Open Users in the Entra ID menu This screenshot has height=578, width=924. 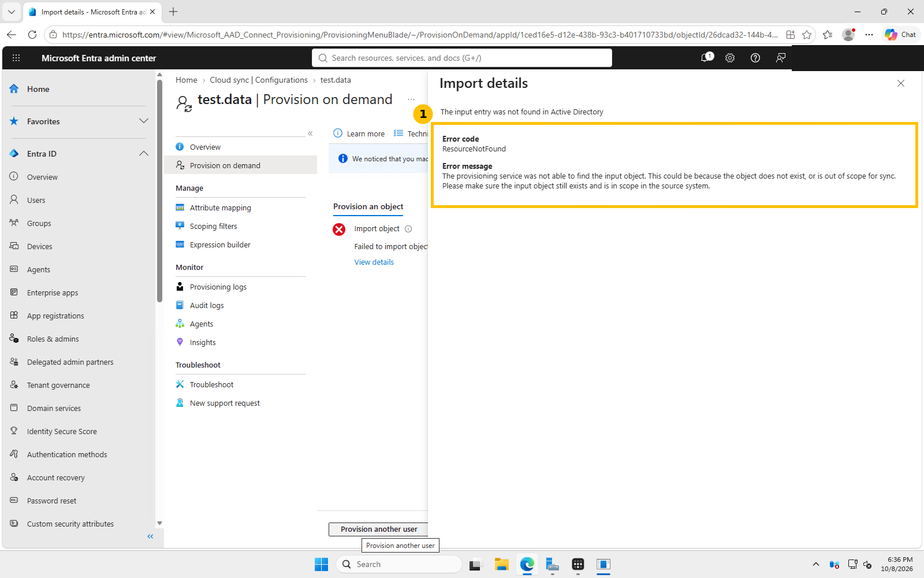(36, 200)
